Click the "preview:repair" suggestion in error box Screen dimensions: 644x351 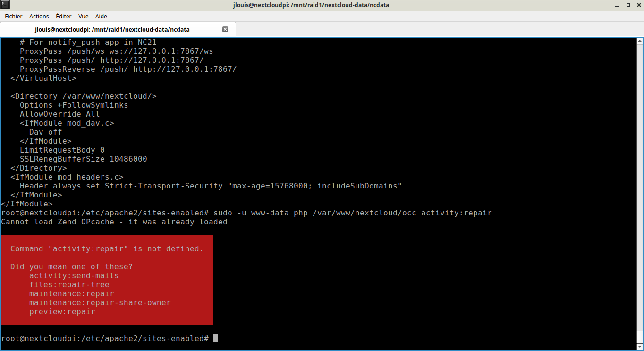[x=62, y=312]
